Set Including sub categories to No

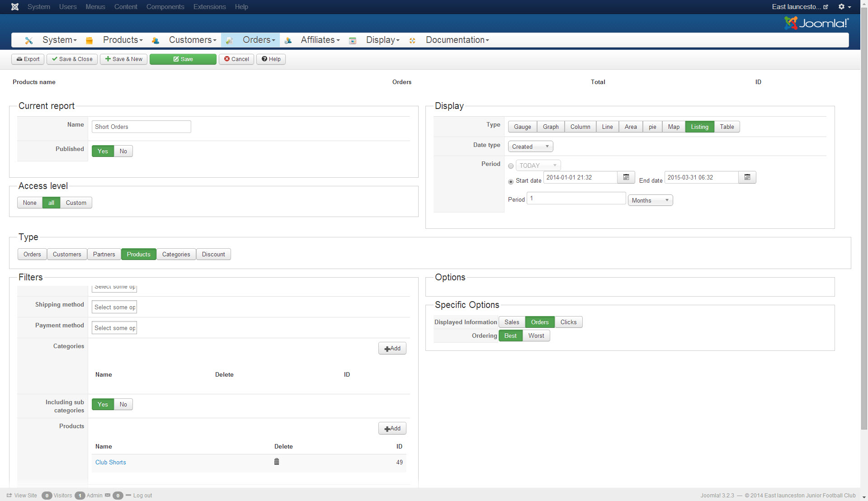coord(123,404)
